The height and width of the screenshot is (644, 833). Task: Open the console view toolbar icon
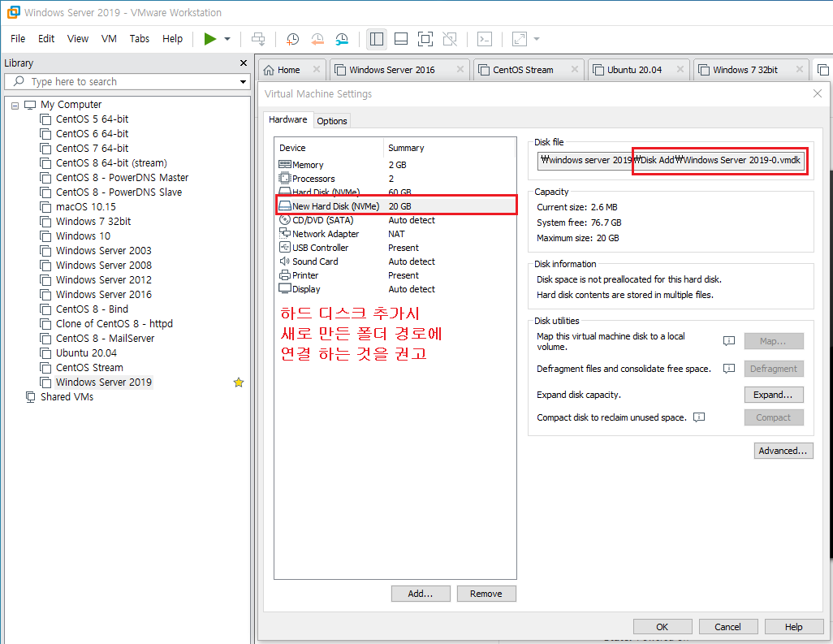click(485, 39)
